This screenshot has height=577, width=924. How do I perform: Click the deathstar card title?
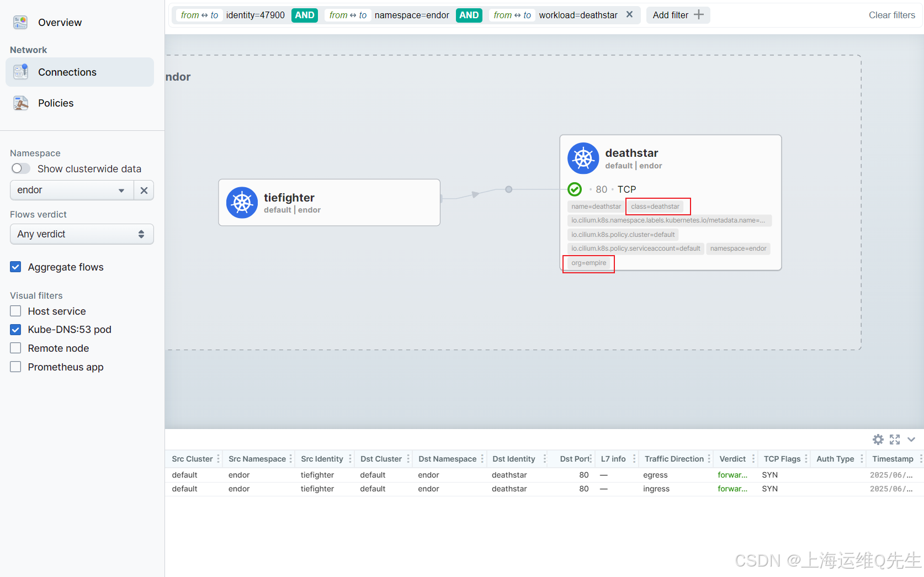[631, 153]
